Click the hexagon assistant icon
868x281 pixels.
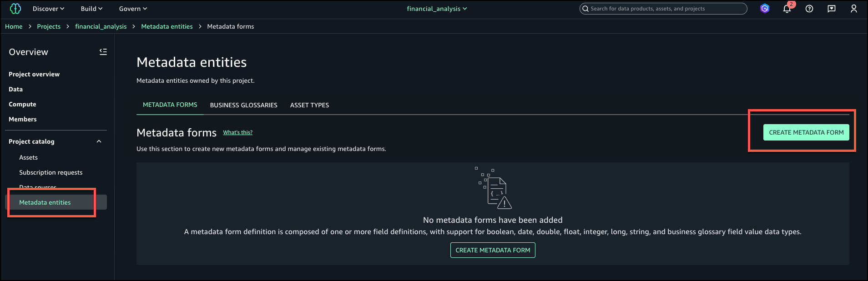click(765, 9)
